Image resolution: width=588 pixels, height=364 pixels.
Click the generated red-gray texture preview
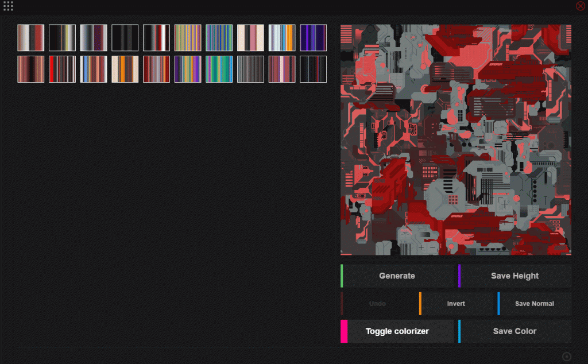pyautogui.click(x=455, y=140)
